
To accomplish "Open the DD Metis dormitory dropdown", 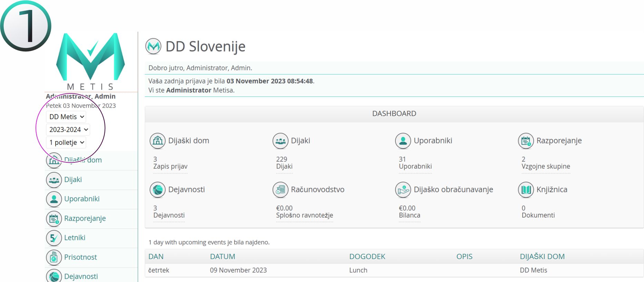I will tap(66, 117).
